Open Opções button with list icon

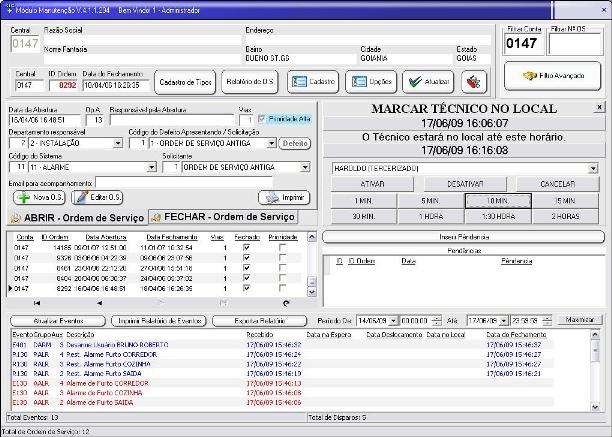click(x=371, y=82)
